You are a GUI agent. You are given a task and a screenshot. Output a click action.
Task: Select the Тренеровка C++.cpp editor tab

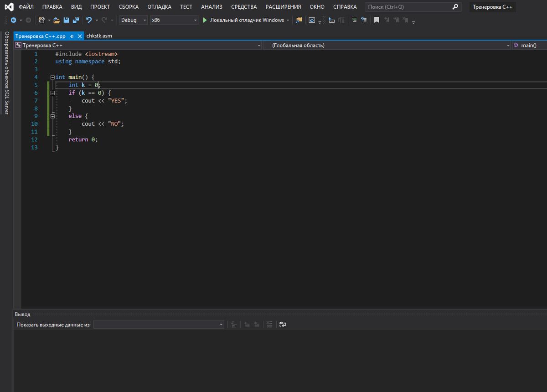[x=41, y=36]
